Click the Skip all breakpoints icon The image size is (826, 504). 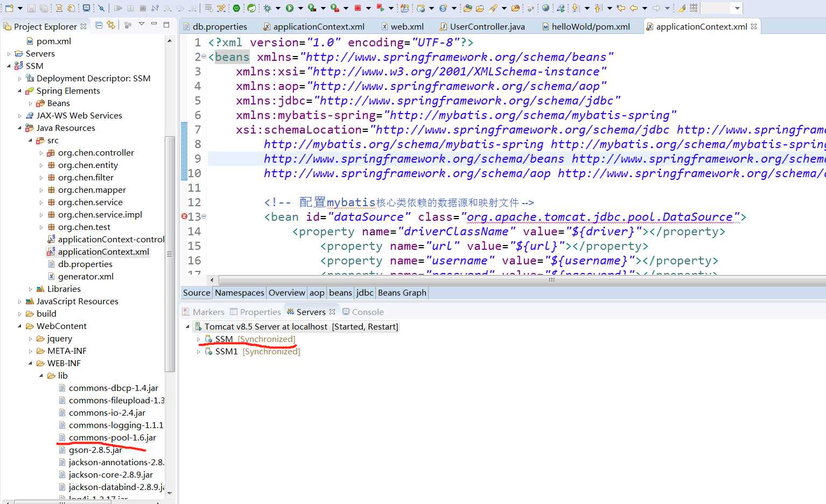tap(101, 8)
